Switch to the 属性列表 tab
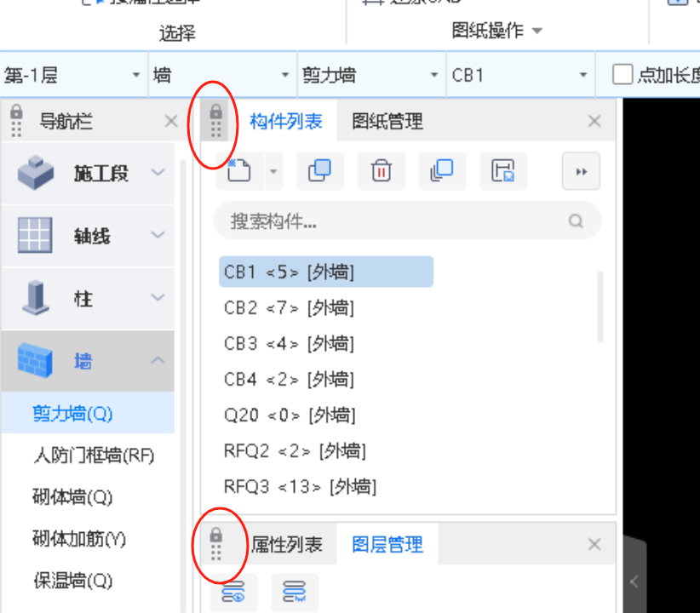 click(x=286, y=544)
